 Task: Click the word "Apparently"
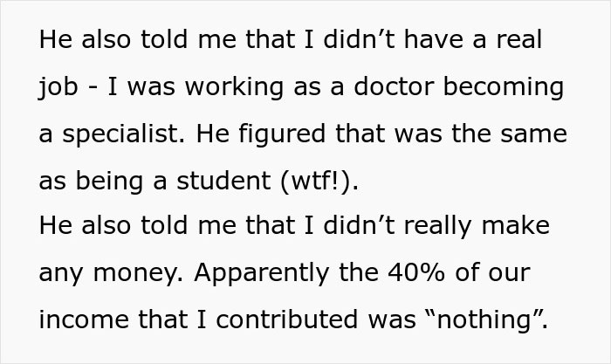click(x=262, y=273)
